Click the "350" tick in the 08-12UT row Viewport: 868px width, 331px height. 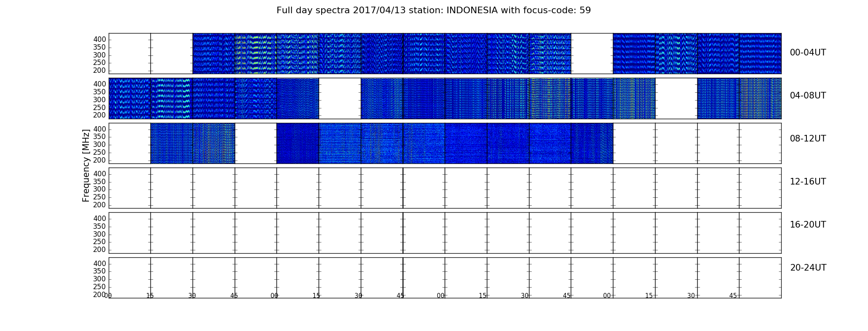point(100,137)
